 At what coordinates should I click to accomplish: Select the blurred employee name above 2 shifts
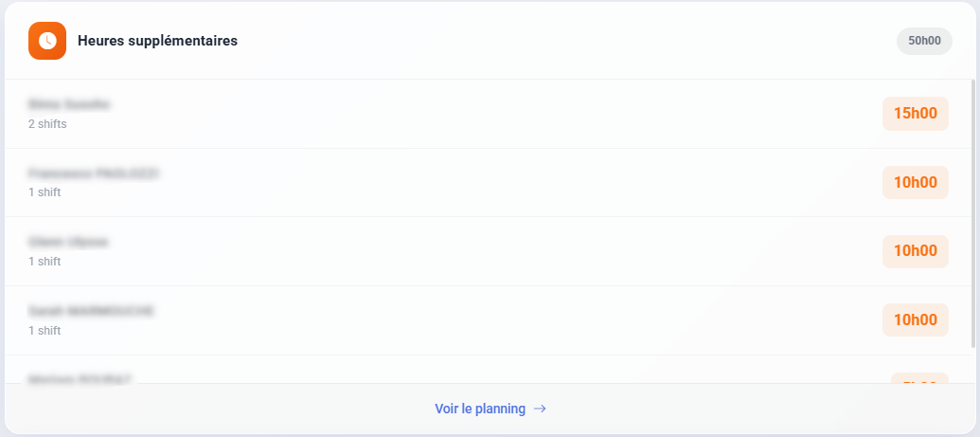70,104
